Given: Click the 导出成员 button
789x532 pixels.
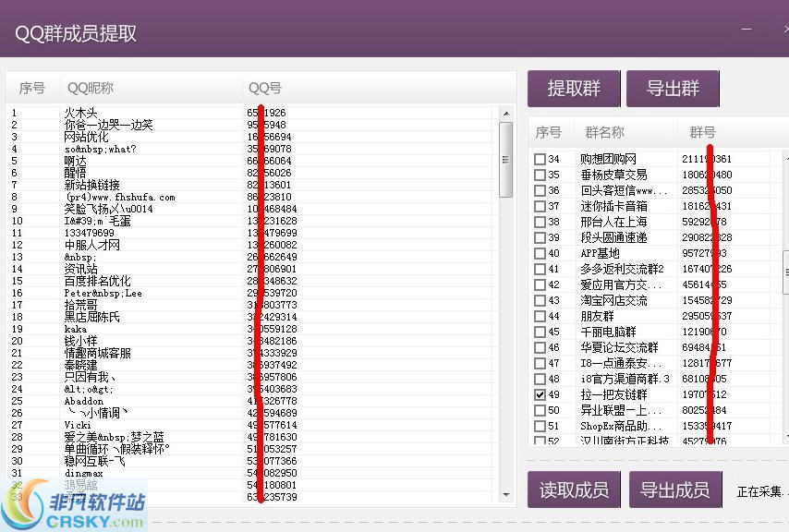Looking at the screenshot, I should click(x=675, y=490).
